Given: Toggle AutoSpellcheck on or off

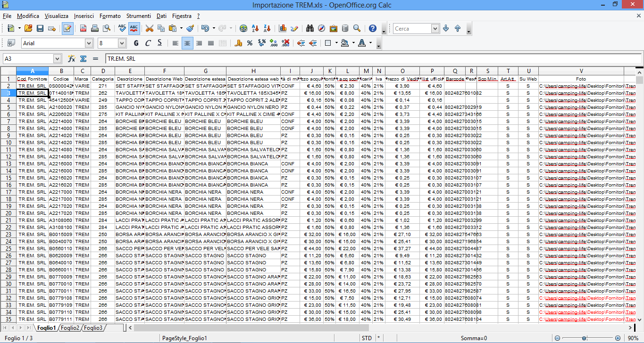Looking at the screenshot, I should (134, 28).
